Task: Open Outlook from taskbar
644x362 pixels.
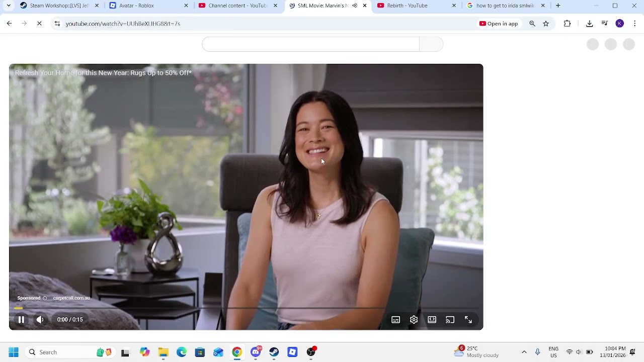Action: (x=218, y=352)
